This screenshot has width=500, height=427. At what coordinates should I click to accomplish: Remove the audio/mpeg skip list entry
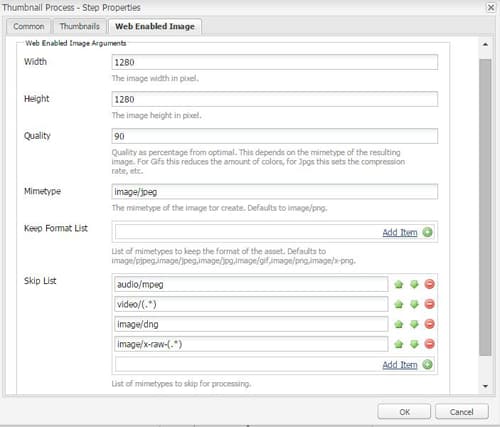click(429, 284)
